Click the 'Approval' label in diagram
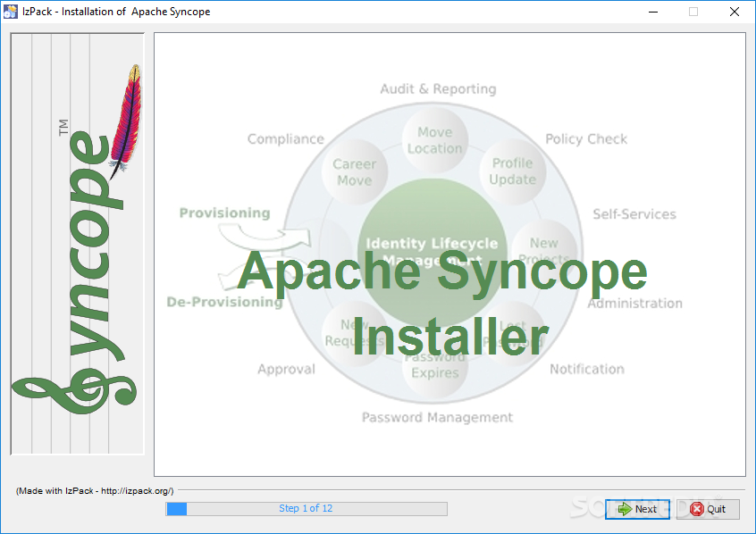This screenshot has height=534, width=756. (x=286, y=369)
